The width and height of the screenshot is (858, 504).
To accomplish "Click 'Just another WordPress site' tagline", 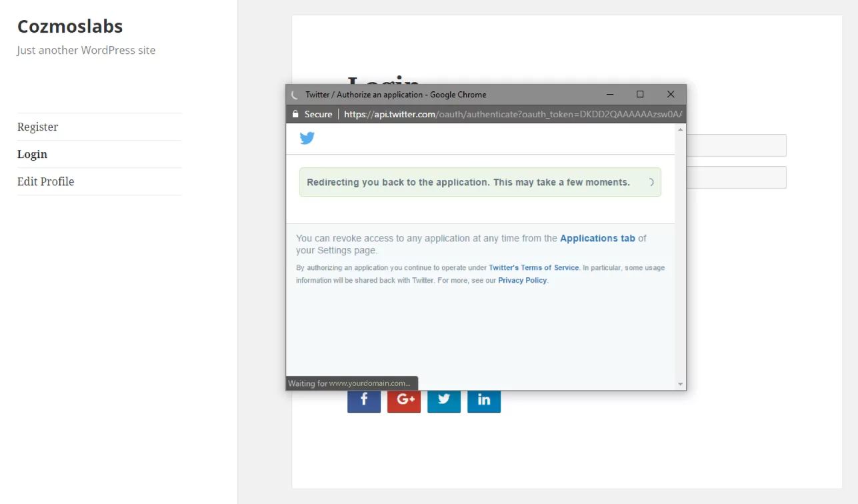I will 86,50.
